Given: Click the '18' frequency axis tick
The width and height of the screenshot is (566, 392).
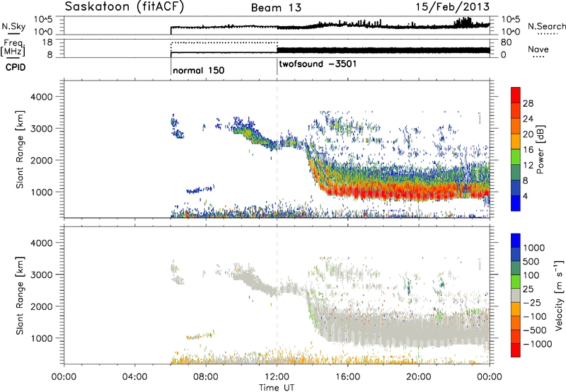Looking at the screenshot, I should coord(47,42).
